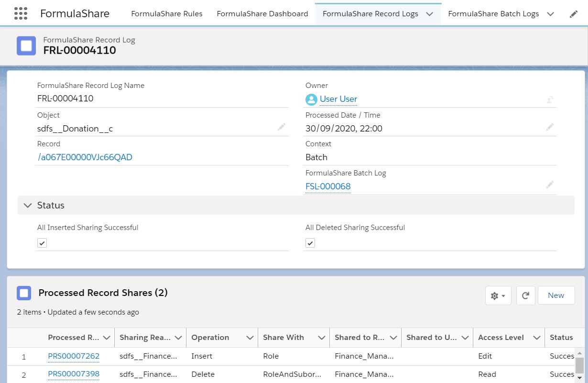Collapse the Status section
Screen dimensions: 588x383
[28, 205]
